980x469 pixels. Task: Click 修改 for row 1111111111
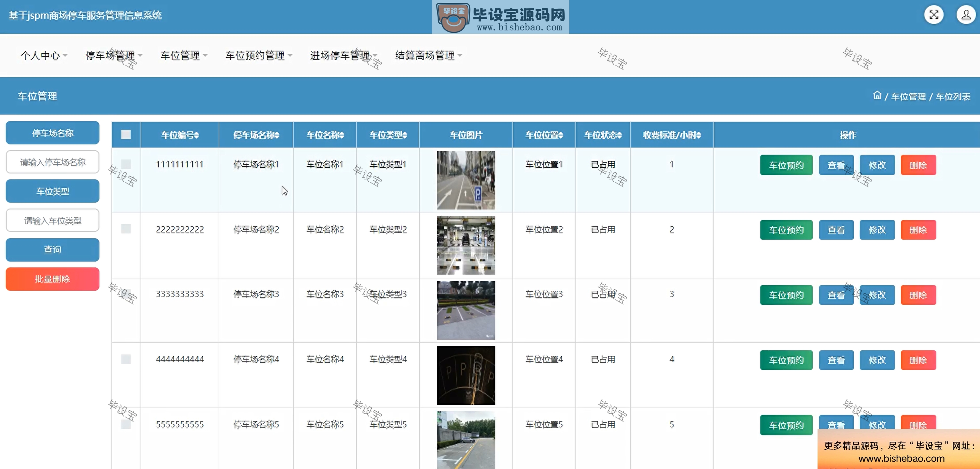[x=877, y=165]
